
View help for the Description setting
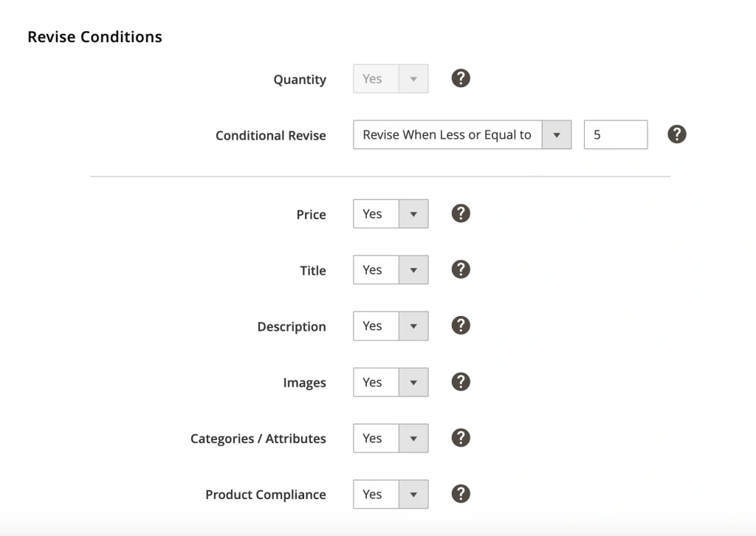(461, 326)
